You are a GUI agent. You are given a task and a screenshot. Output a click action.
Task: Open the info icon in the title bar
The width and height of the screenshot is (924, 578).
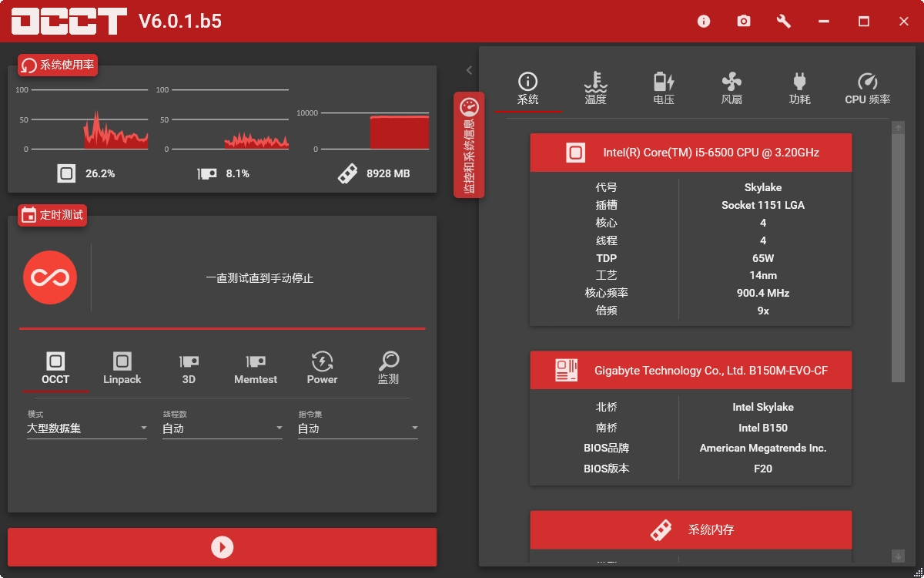point(703,21)
